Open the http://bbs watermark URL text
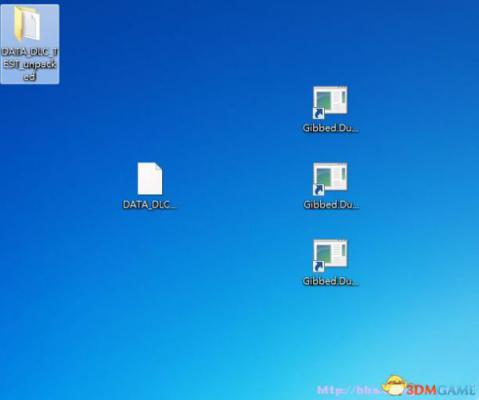The image size is (479, 400). coord(349,390)
